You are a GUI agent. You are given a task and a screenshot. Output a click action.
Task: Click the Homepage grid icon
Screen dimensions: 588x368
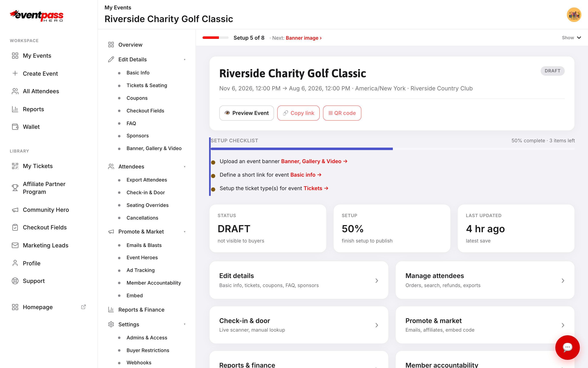[x=15, y=307]
